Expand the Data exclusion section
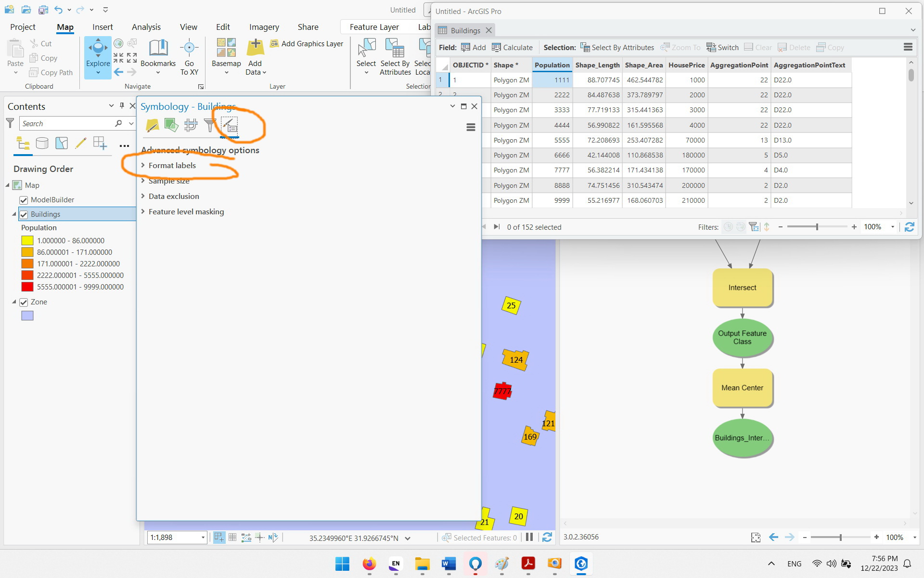 click(174, 196)
